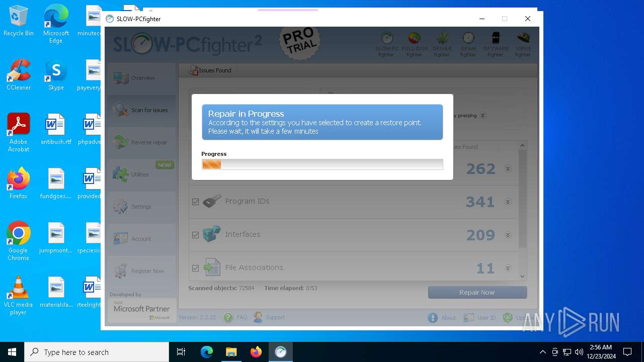Screen dimensions: 644x362
Task: Open the About link
Action: pyautogui.click(x=448, y=318)
